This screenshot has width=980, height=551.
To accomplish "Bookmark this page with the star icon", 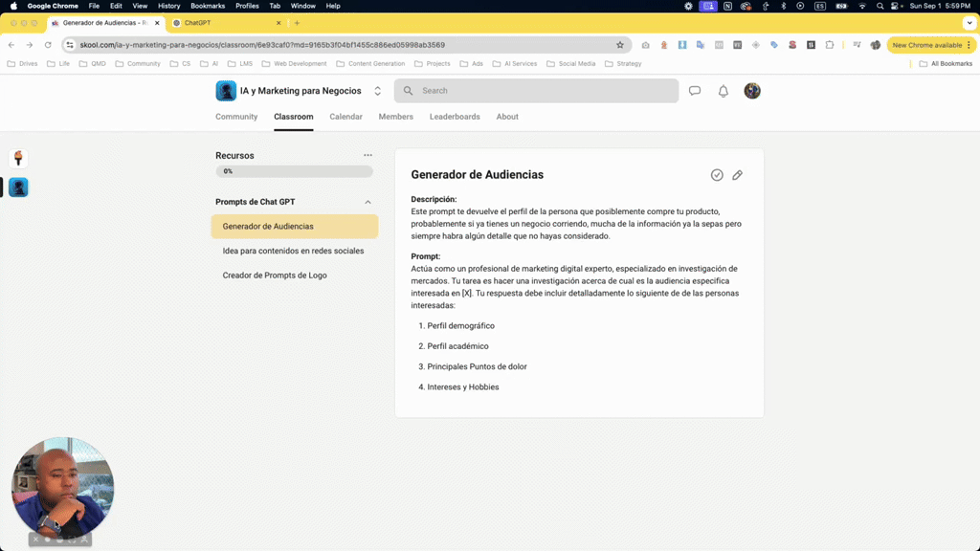I will tap(620, 45).
